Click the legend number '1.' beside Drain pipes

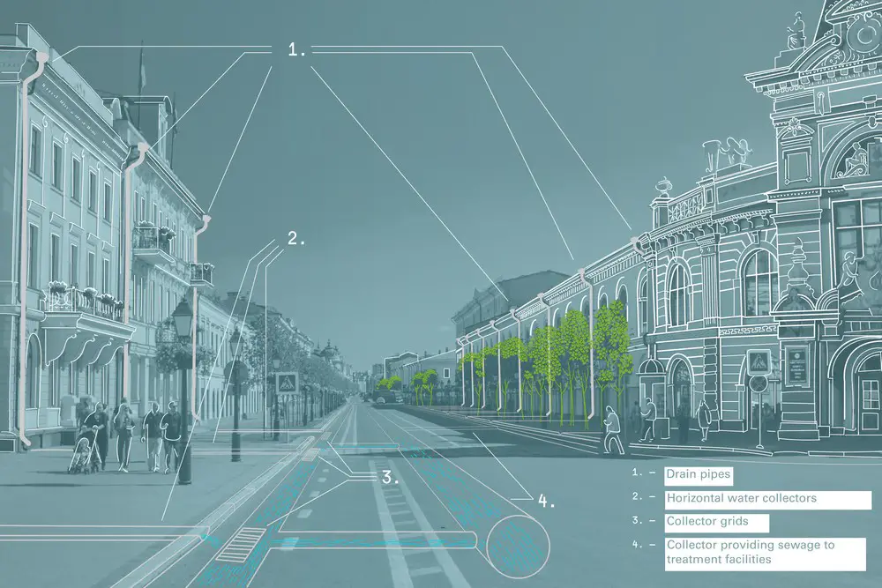[638, 473]
